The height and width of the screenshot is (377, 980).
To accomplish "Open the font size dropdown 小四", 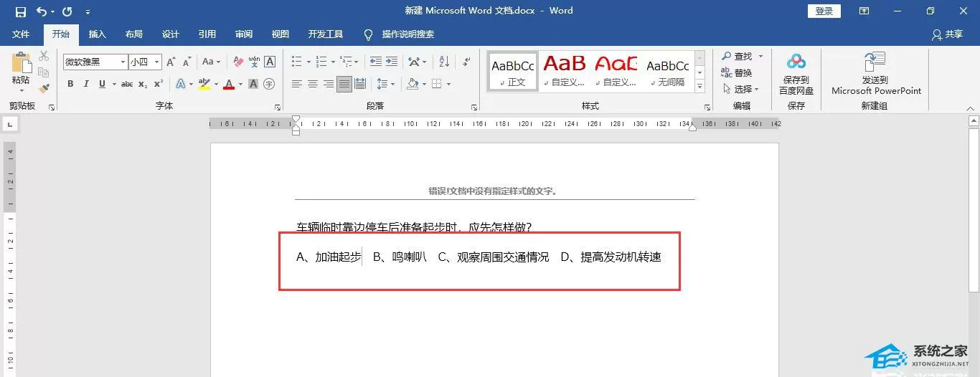I will [146, 62].
